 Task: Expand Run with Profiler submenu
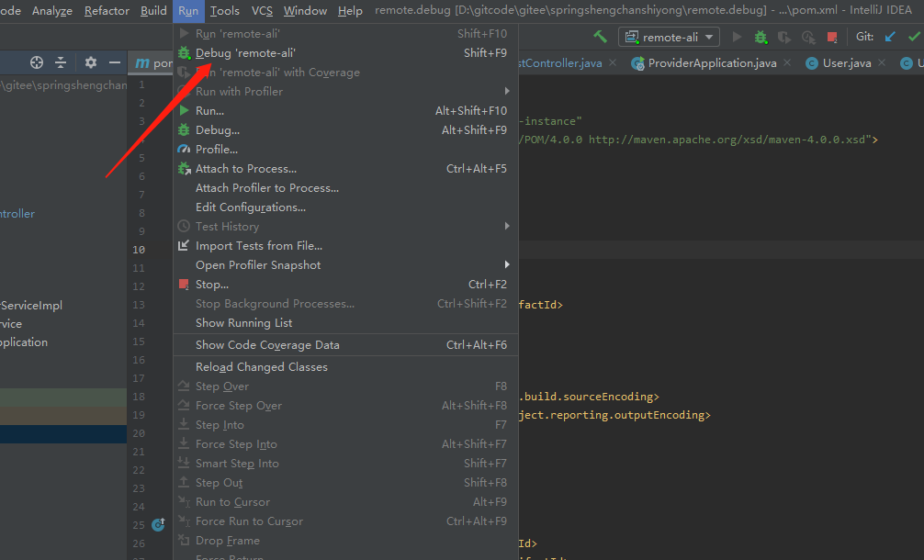coord(346,91)
